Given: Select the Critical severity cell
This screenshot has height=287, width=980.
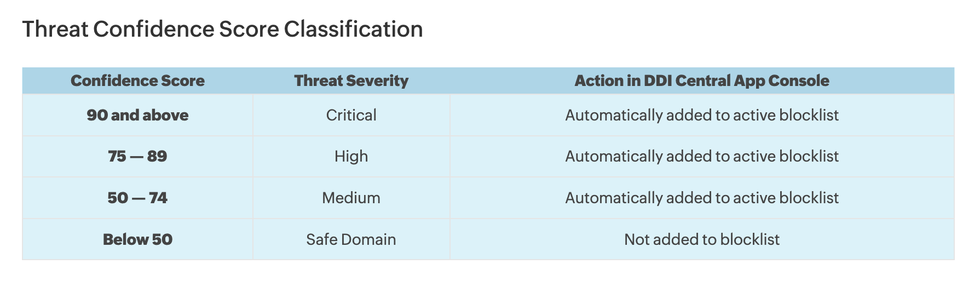Looking at the screenshot, I should [x=351, y=115].
